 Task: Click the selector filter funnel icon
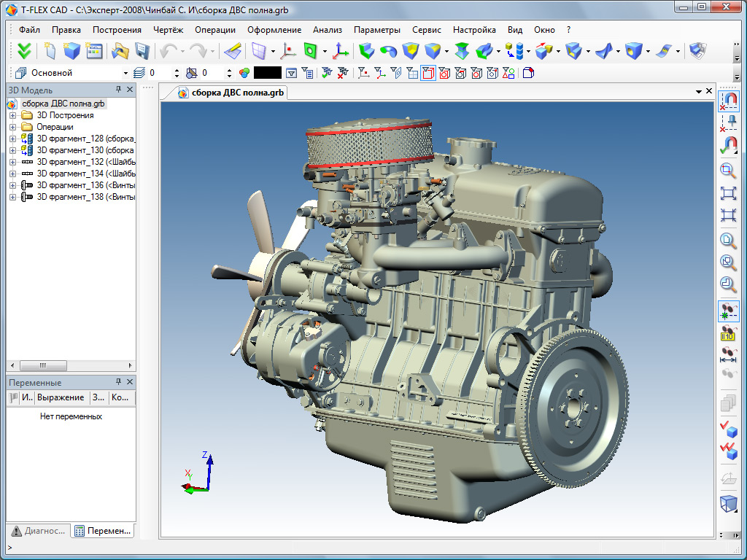coord(292,73)
